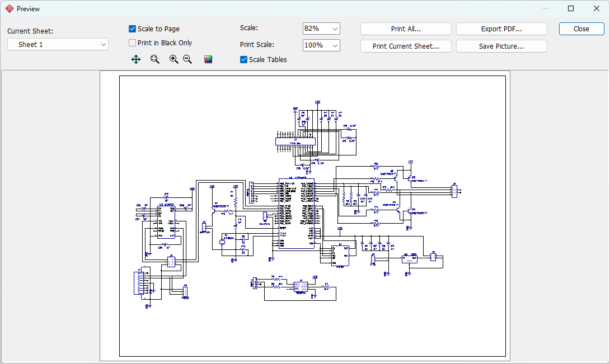
Task: Click the Close button
Action: (581, 29)
